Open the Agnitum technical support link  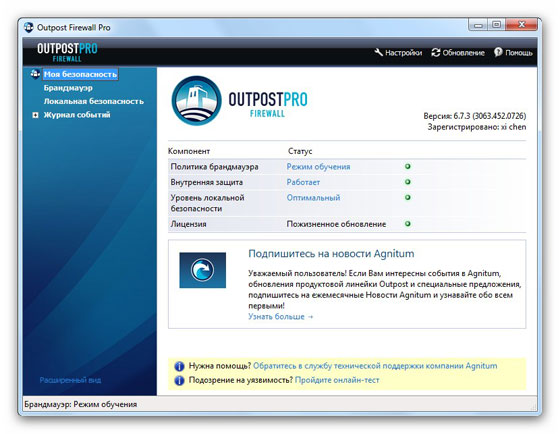(375, 366)
